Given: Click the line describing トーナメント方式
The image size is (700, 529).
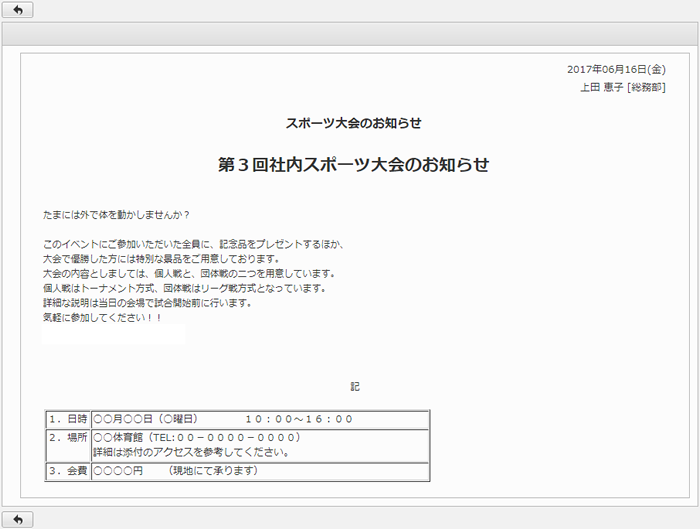Looking at the screenshot, I should click(x=184, y=288).
